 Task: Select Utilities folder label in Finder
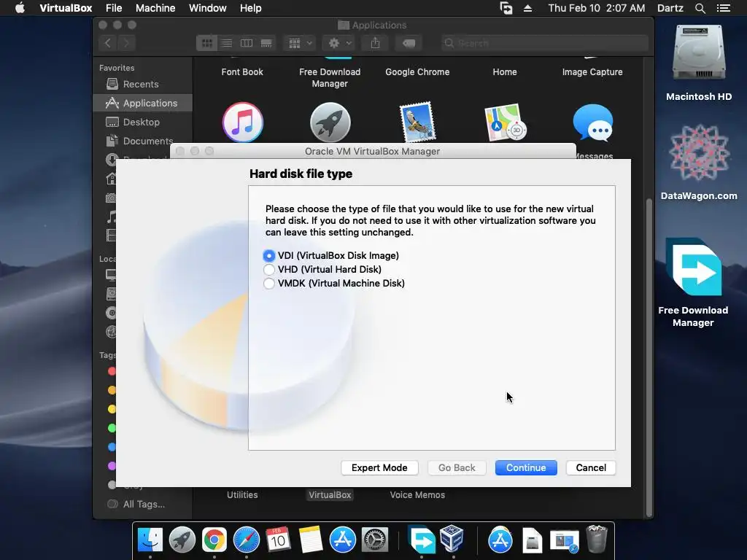point(242,495)
